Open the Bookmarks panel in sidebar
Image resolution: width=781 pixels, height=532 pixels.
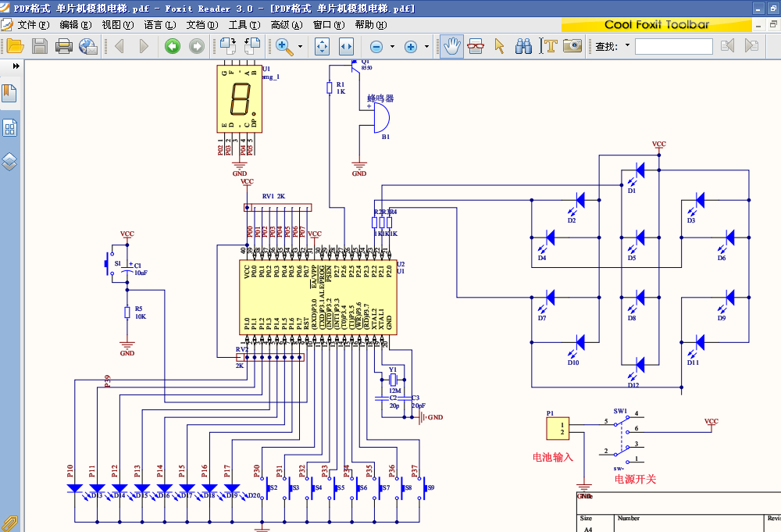click(9, 93)
